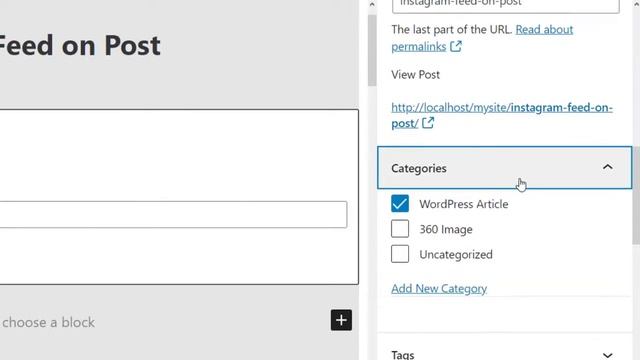Open the Read about permalinks link
This screenshot has height=360, width=640.
click(x=482, y=38)
